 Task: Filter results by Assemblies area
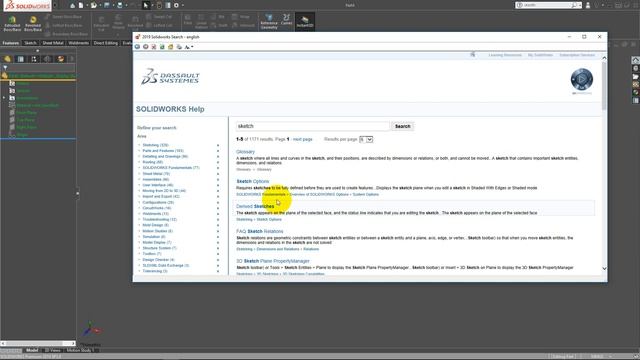click(156, 180)
